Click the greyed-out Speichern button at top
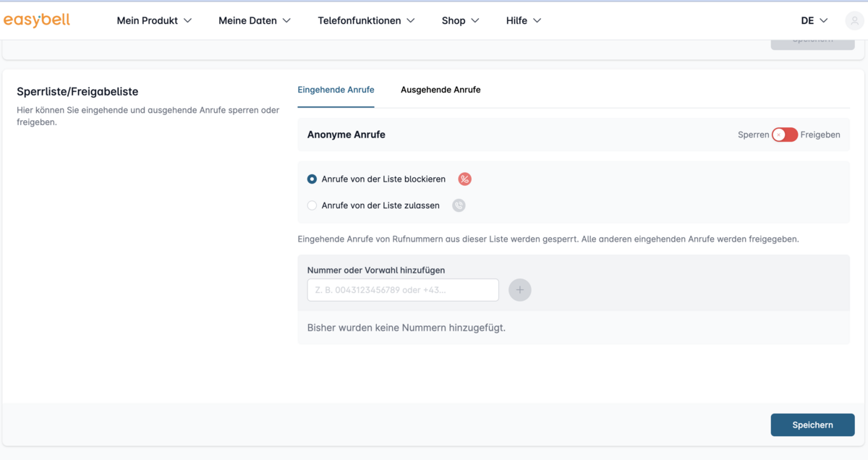This screenshot has width=868, height=460. tap(812, 41)
